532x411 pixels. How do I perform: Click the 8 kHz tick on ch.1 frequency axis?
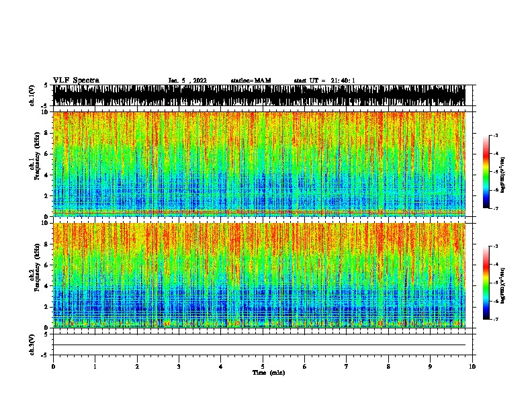click(47, 133)
